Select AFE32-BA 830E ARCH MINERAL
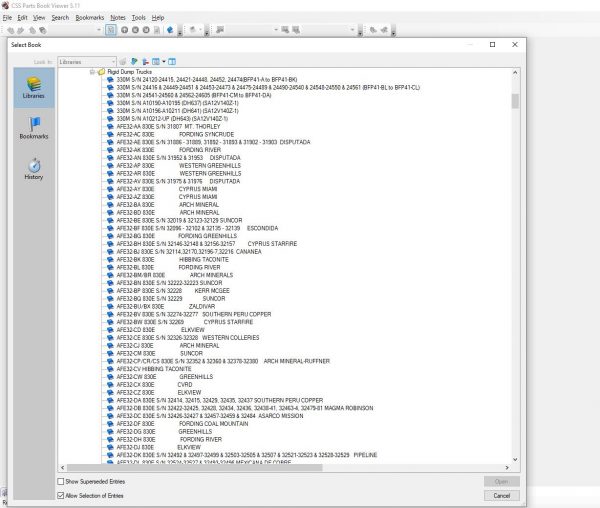The width and height of the screenshot is (600, 508). (x=168, y=205)
